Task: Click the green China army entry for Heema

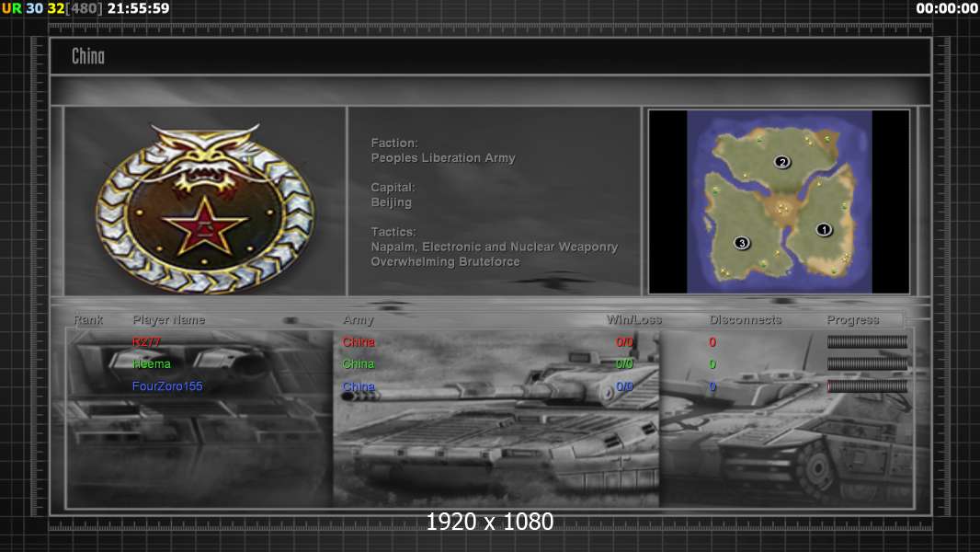Action: pyautogui.click(x=359, y=363)
